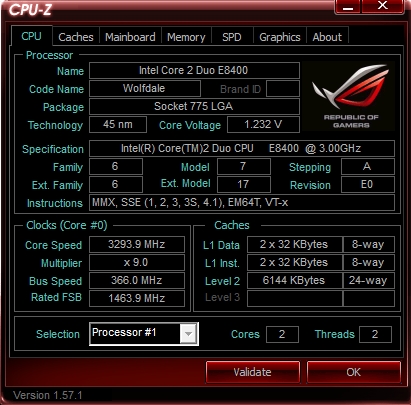Click the Specification text field
The height and width of the screenshot is (405, 411).
click(x=242, y=148)
